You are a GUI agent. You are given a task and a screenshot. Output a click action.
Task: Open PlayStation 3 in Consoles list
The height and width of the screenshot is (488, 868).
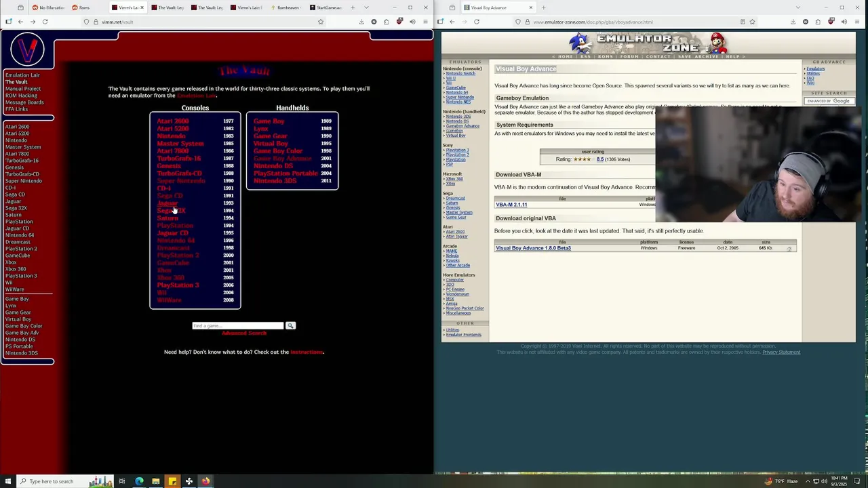178,285
